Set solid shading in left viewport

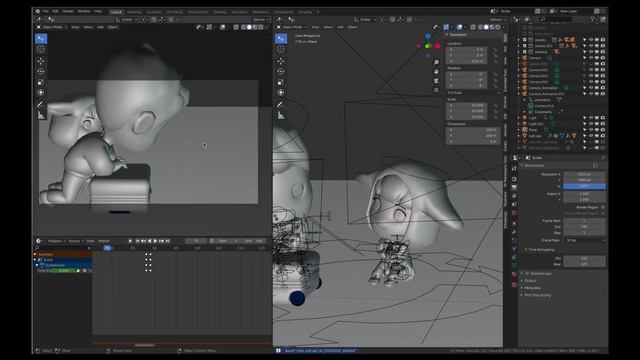point(249,27)
